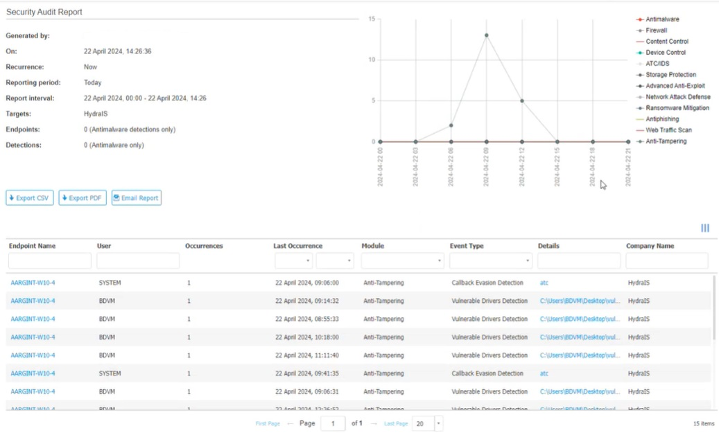Click the first atc details link
720x434 pixels.
(544, 283)
